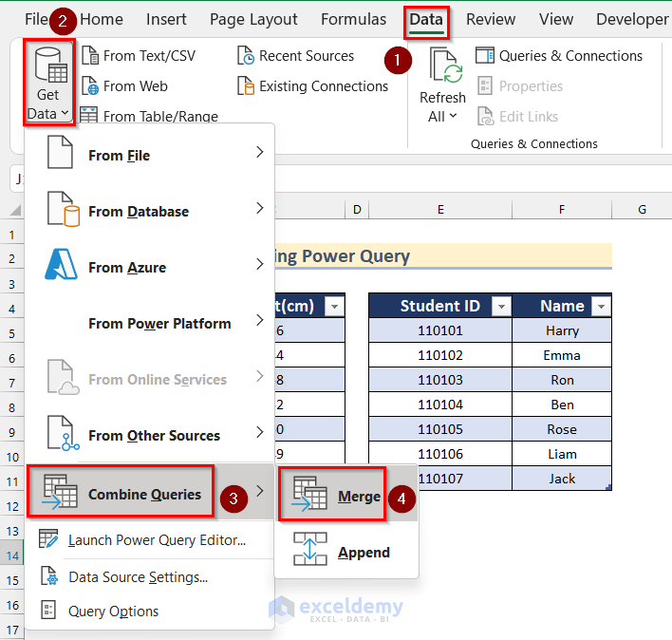672x640 pixels.
Task: Click the Existing Connections icon
Action: [x=246, y=86]
